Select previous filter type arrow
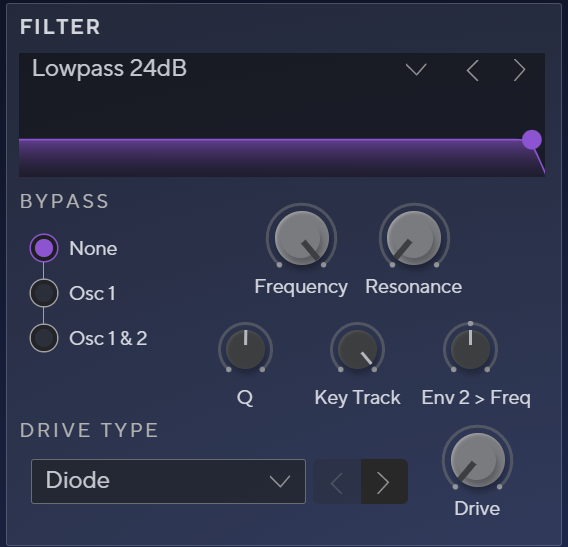The image size is (568, 547). (472, 70)
